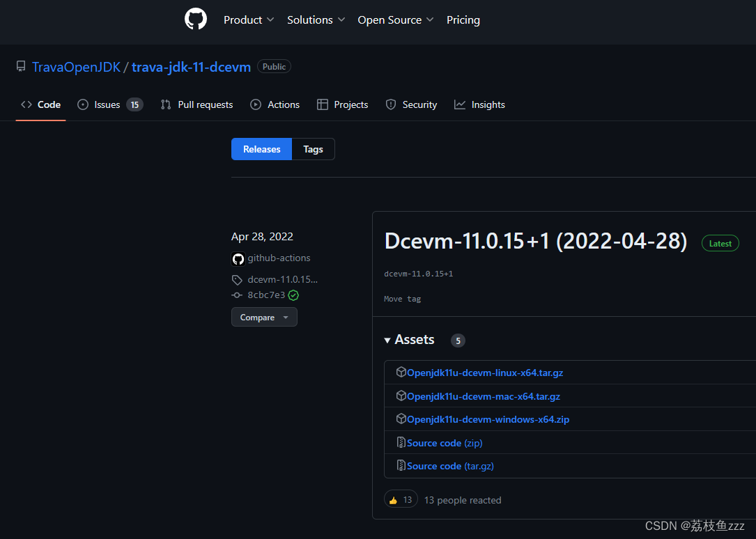Click the file icon beside Source code (tar.gz)
The width and height of the screenshot is (756, 539).
401,465
